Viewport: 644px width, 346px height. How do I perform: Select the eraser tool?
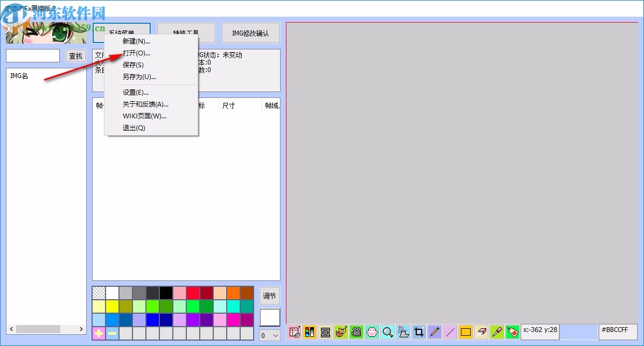pos(481,332)
